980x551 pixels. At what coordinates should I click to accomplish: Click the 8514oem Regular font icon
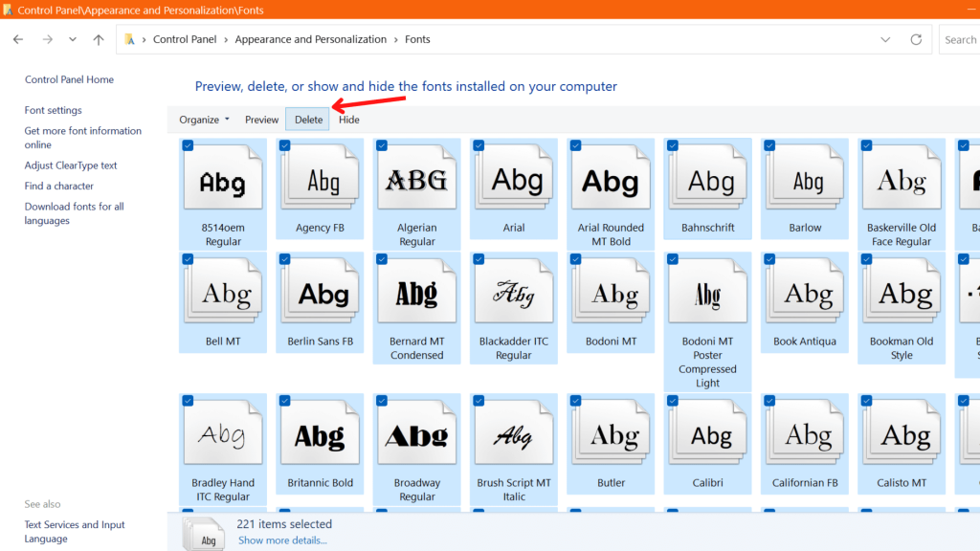tap(223, 177)
